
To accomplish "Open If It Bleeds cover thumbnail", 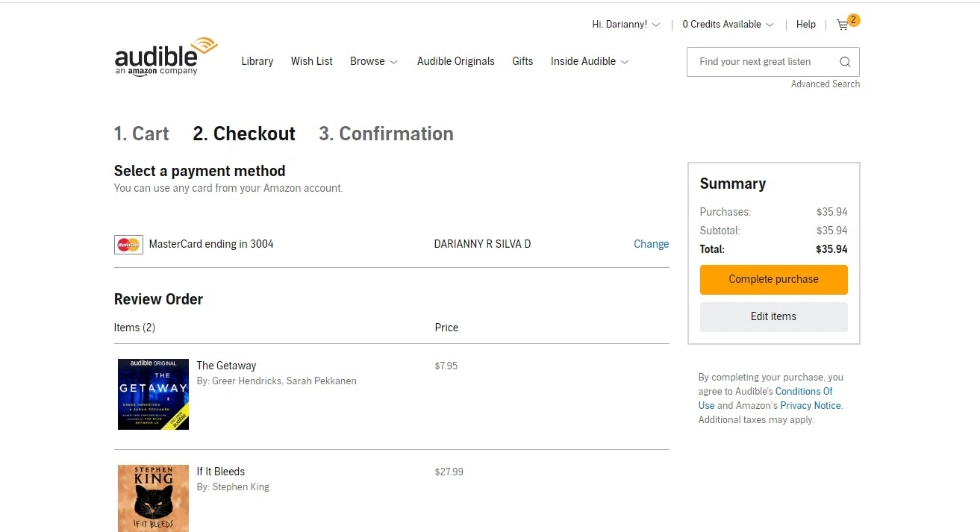I will (x=153, y=498).
